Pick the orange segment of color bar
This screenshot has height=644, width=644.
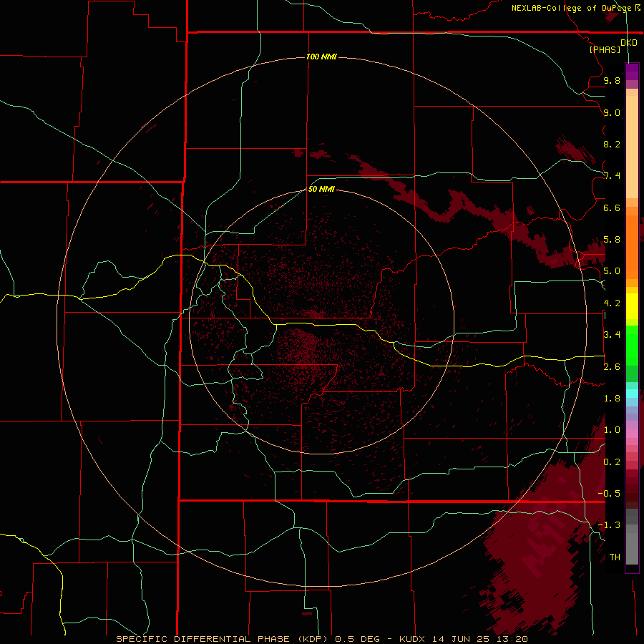pyautogui.click(x=632, y=248)
